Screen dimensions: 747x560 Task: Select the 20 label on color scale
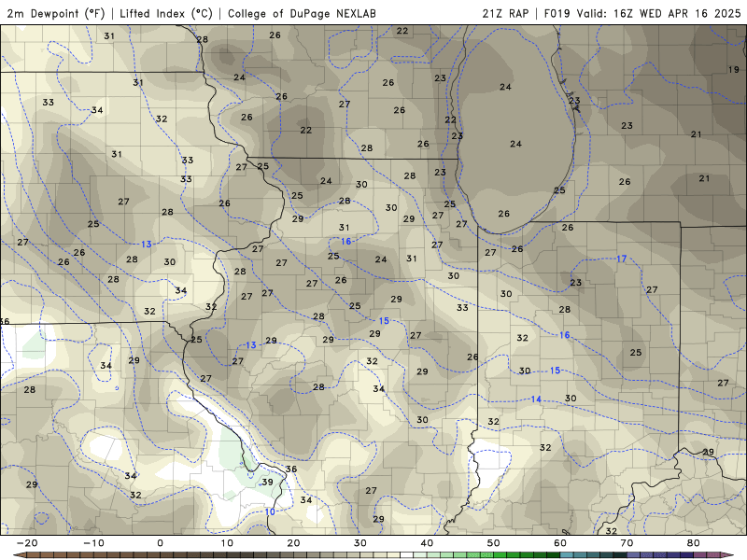pyautogui.click(x=293, y=543)
